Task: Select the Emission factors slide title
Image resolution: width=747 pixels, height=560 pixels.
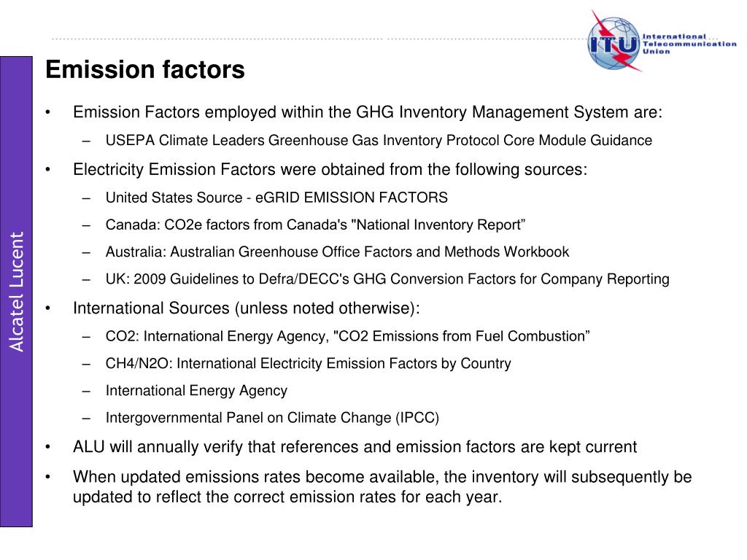Action: [x=145, y=69]
